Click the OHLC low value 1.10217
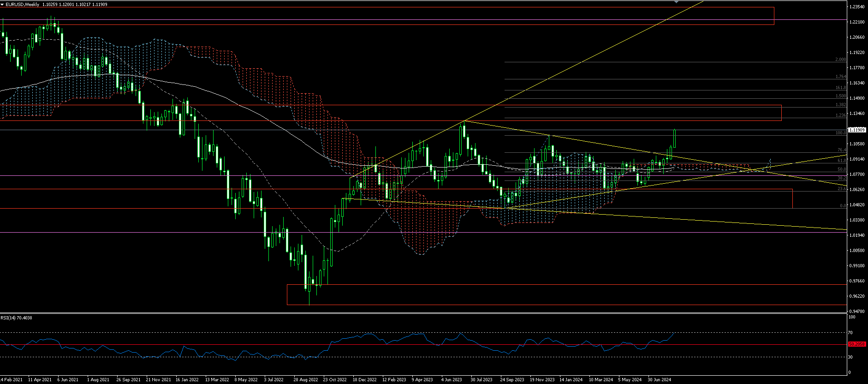The image size is (868, 384). [x=83, y=4]
